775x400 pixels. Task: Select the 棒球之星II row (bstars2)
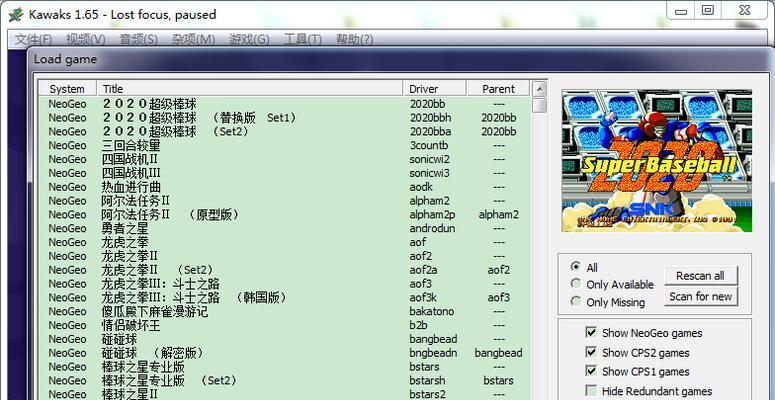click(284, 394)
